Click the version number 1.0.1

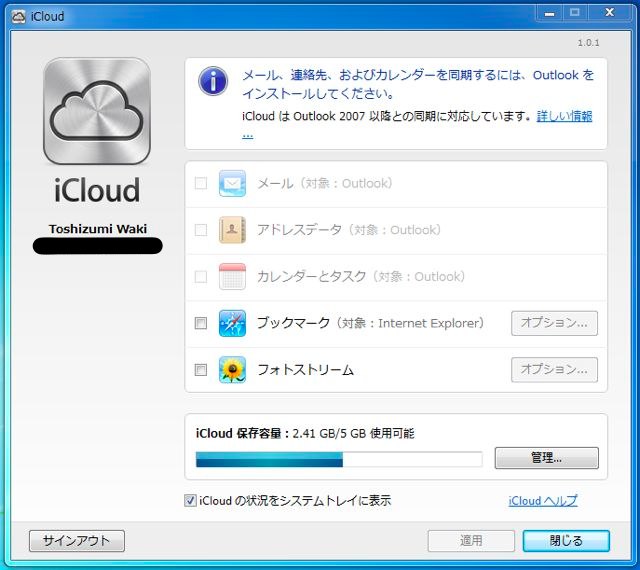coord(588,42)
